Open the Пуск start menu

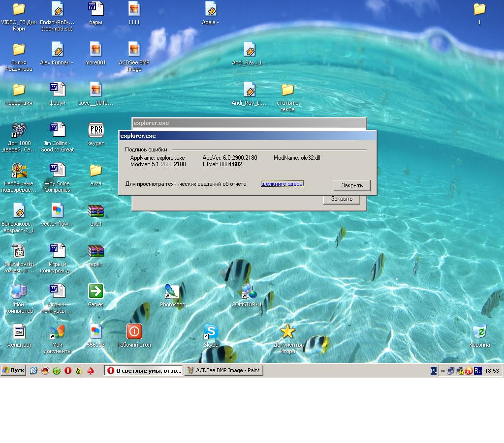[14, 371]
